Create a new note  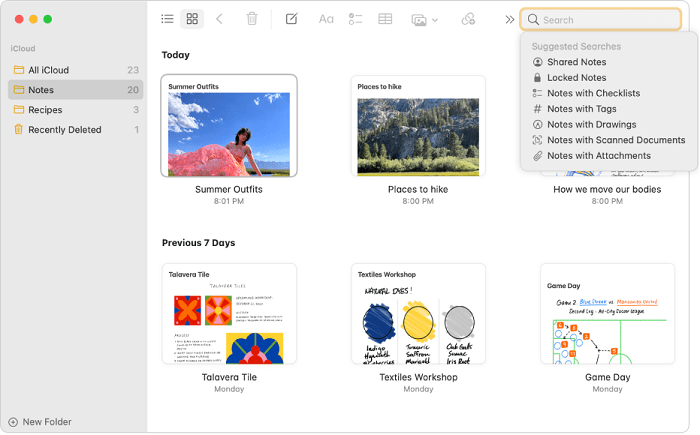292,19
